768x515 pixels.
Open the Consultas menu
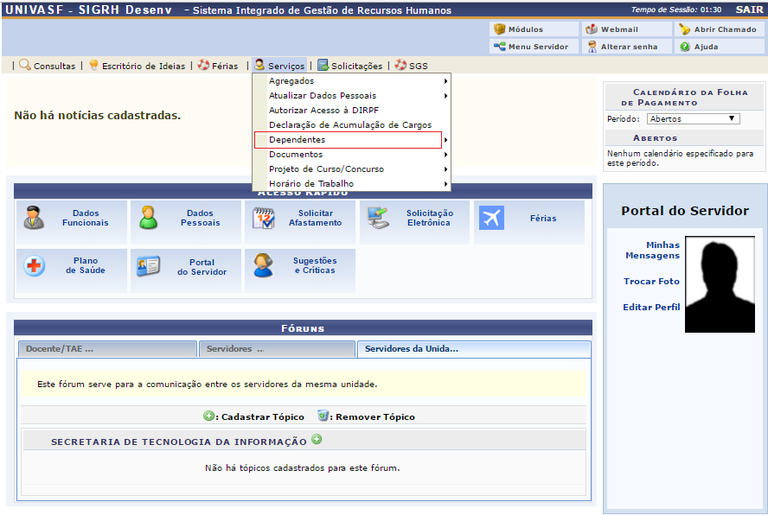[x=47, y=66]
